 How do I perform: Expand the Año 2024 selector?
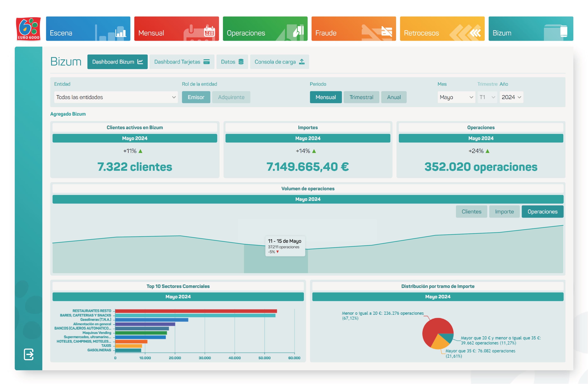(x=511, y=97)
